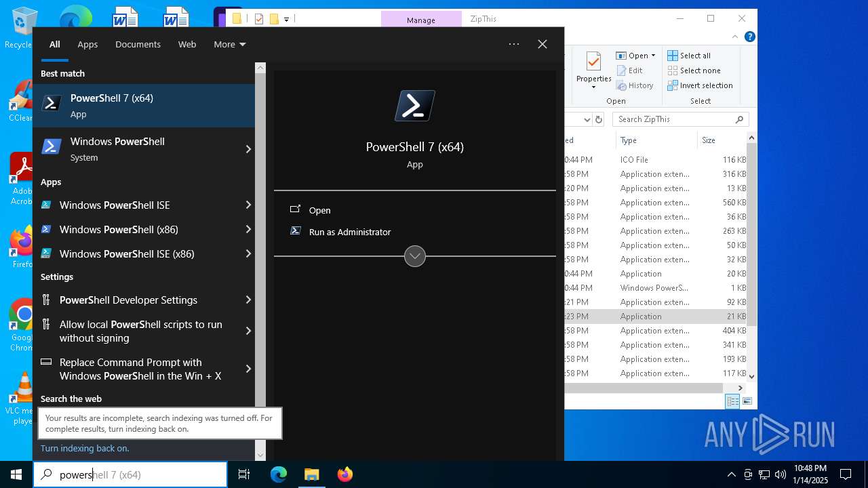The image size is (868, 488).
Task: Switch to the Web search tab
Action: click(187, 44)
